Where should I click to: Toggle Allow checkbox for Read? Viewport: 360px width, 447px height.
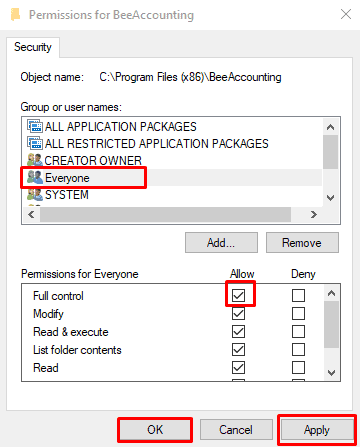click(x=238, y=368)
